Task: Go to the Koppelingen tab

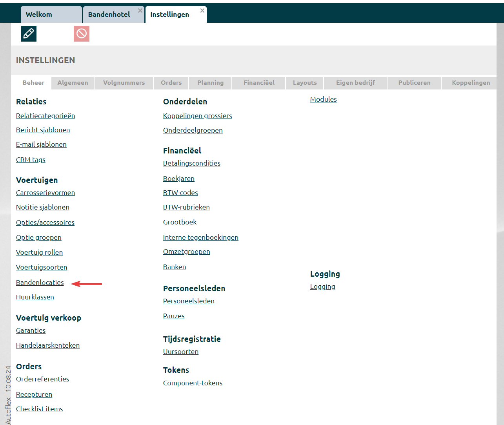Action: 471,83
